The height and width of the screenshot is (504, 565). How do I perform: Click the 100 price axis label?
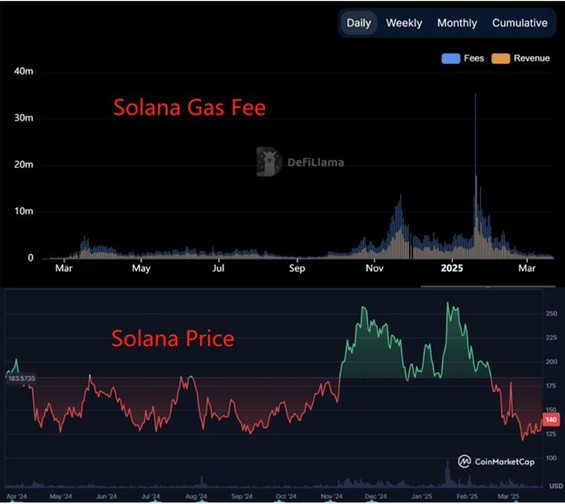(551, 458)
